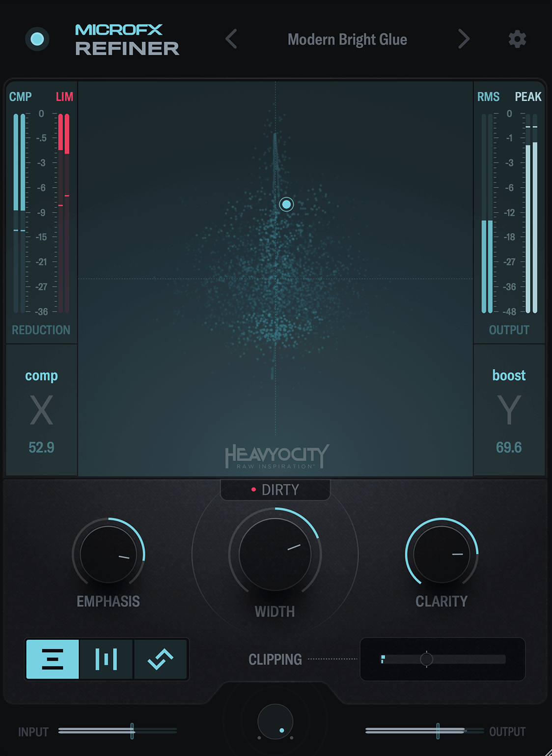Toggle the DIRTY mode button
The image size is (552, 756).
276,490
